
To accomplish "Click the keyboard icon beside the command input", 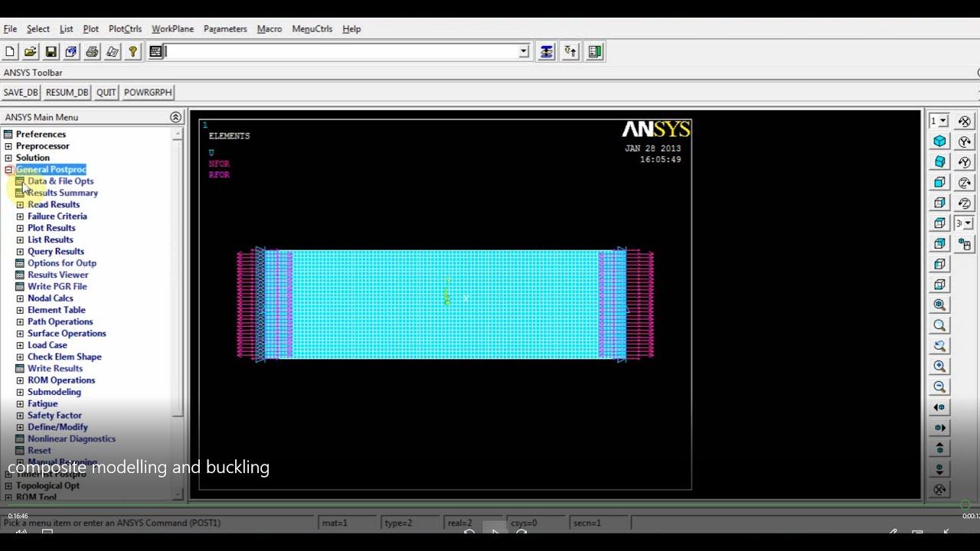I will 156,52.
